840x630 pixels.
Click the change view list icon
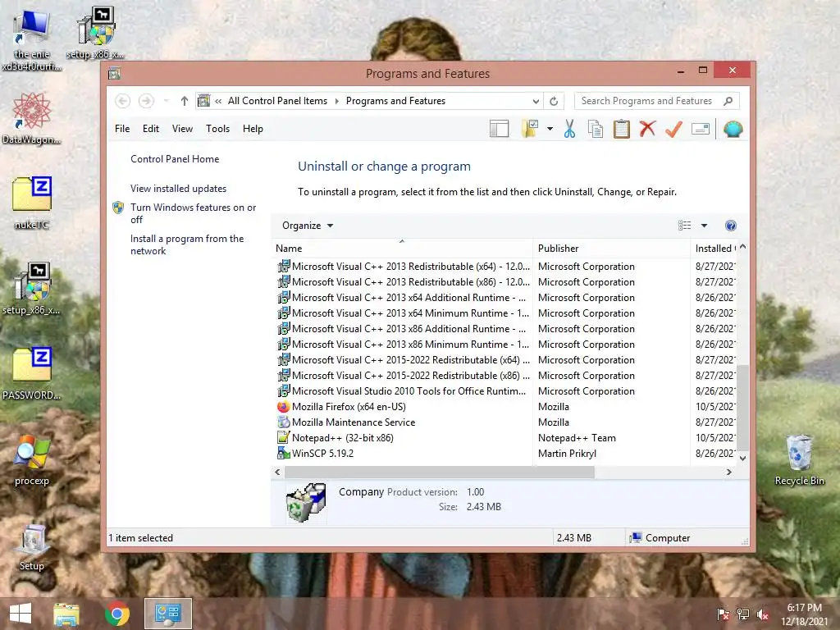tap(684, 226)
